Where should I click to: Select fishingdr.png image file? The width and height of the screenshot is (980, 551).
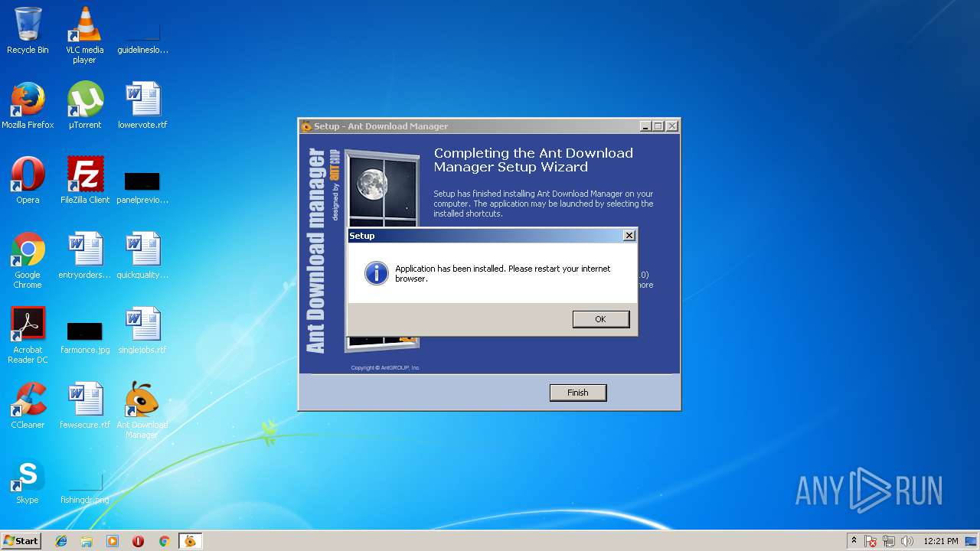pyautogui.click(x=85, y=488)
